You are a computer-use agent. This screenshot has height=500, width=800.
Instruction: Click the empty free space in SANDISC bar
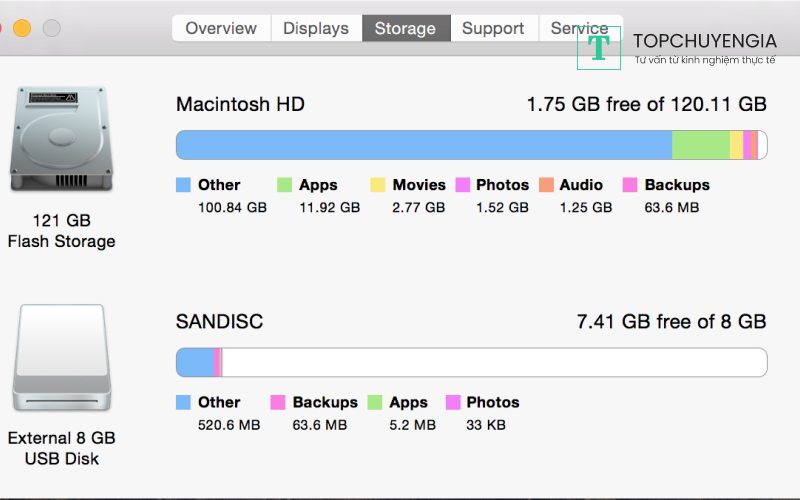(490, 362)
